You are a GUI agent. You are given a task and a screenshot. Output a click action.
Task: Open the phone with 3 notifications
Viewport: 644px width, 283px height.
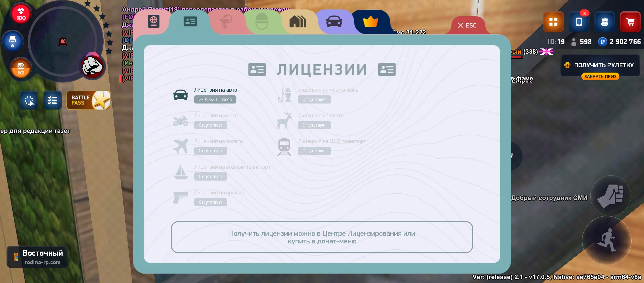coord(579,22)
